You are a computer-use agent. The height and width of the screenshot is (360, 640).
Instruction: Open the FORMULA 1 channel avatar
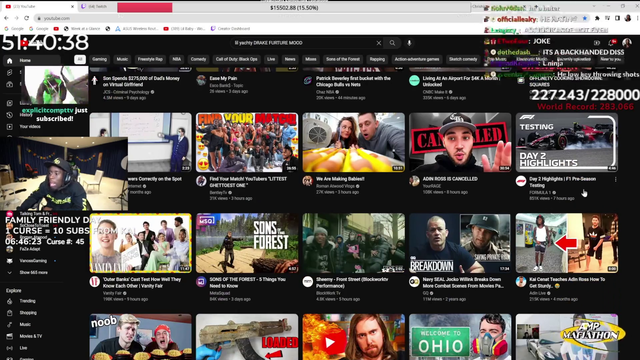pyautogui.click(x=521, y=181)
